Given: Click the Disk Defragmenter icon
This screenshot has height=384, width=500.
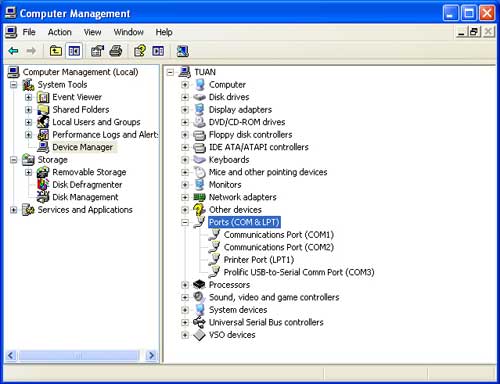Looking at the screenshot, I should [x=43, y=185].
